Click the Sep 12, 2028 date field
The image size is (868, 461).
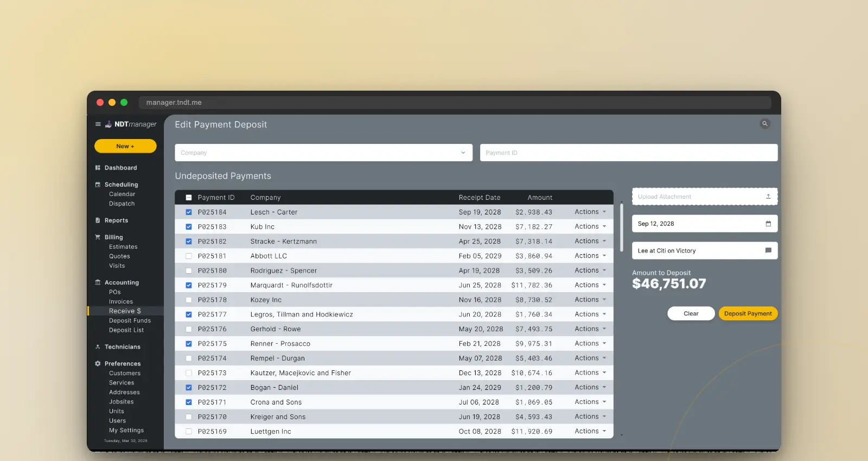[x=705, y=224]
